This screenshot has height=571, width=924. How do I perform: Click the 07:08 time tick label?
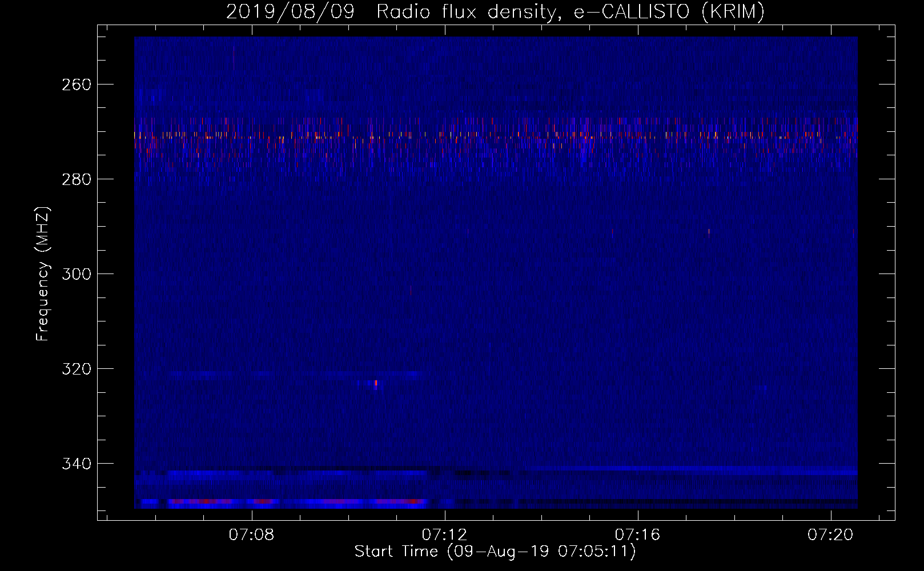[252, 534]
